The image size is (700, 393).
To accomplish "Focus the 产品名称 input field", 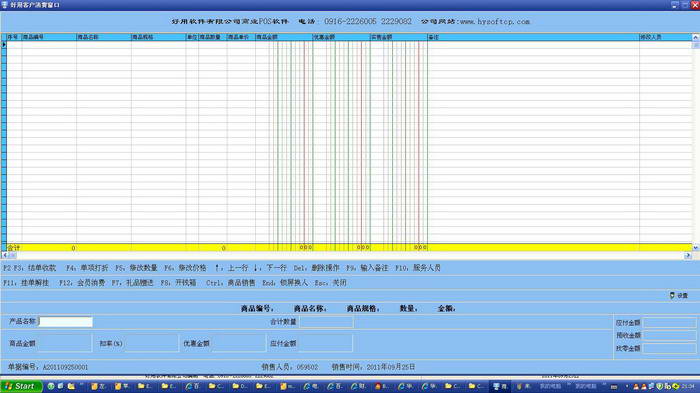I will (x=66, y=322).
